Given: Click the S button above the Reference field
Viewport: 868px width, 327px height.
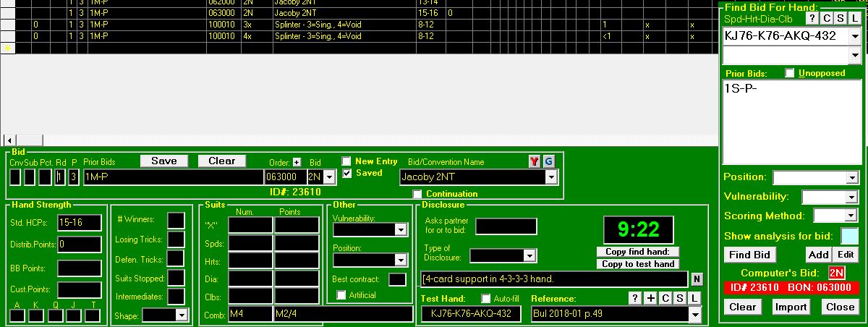Looking at the screenshot, I should 679,299.
